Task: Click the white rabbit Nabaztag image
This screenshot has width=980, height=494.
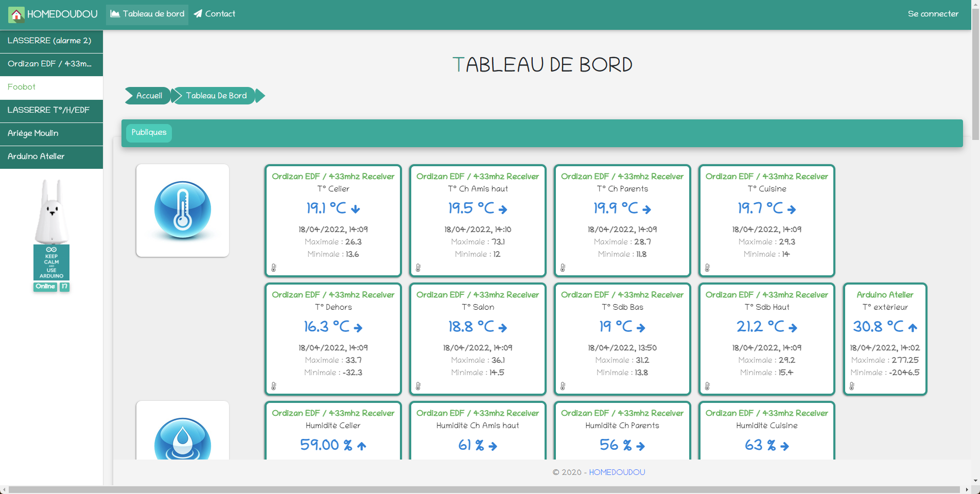Action: 51,211
